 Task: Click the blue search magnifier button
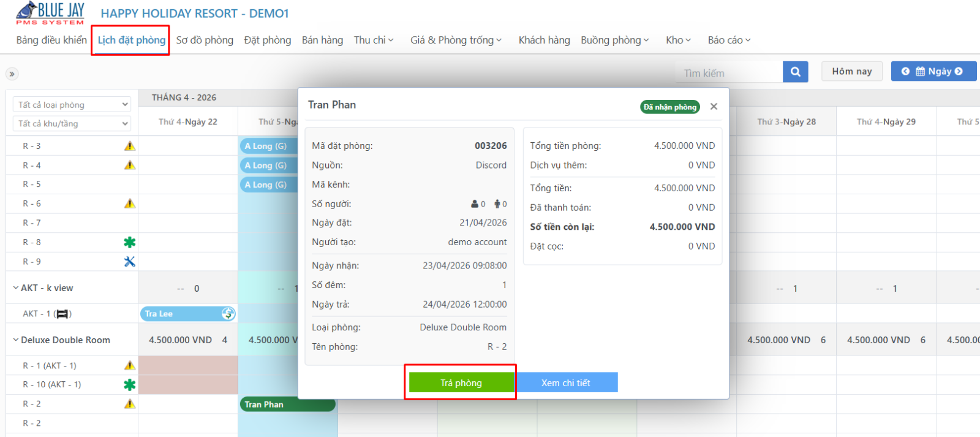[795, 72]
